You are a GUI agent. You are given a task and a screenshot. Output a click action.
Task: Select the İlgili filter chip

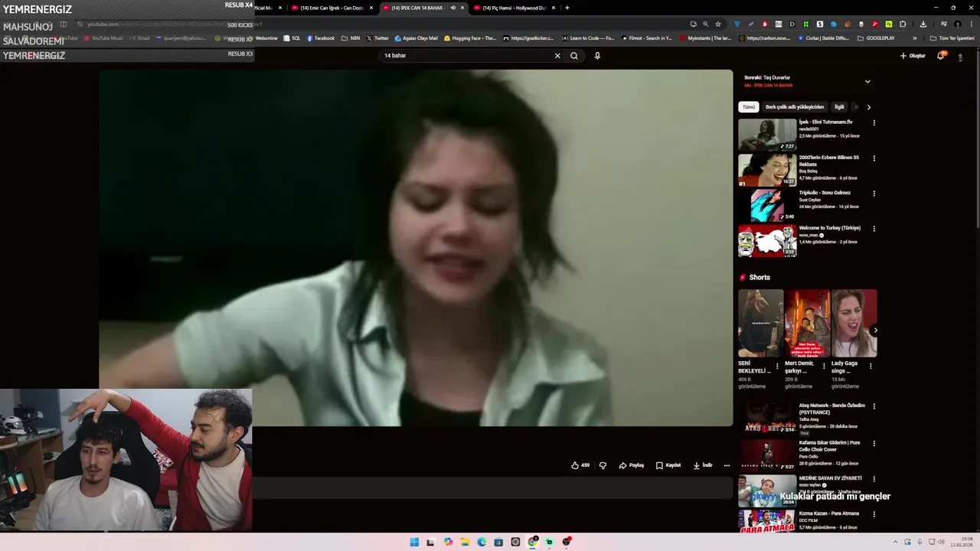tap(839, 107)
